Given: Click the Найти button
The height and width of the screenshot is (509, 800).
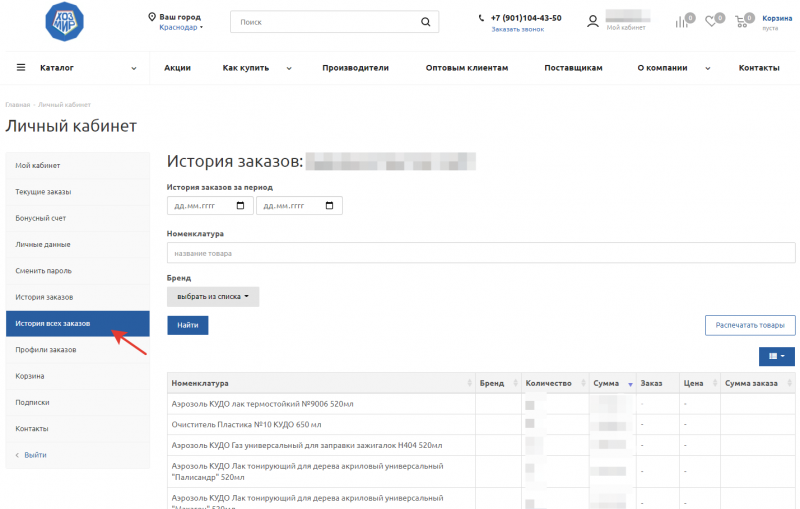Looking at the screenshot, I should (188, 325).
